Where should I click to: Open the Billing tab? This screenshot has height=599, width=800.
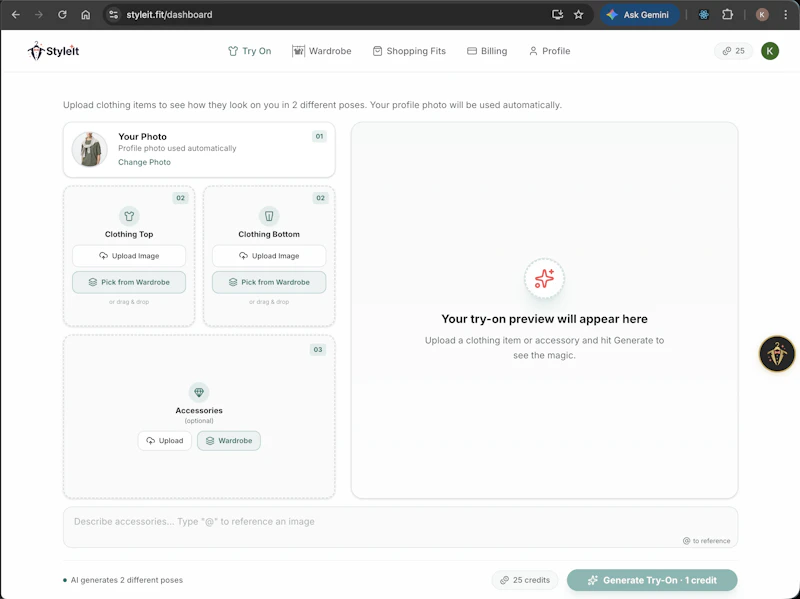coord(487,51)
